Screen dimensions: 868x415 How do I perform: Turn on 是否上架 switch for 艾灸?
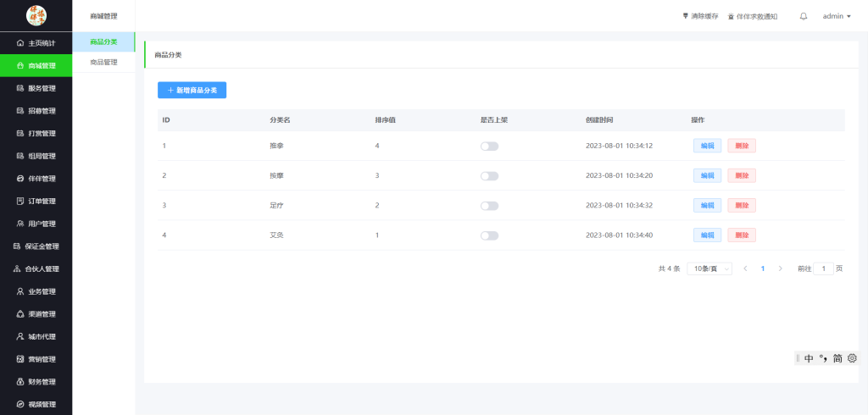click(x=489, y=235)
